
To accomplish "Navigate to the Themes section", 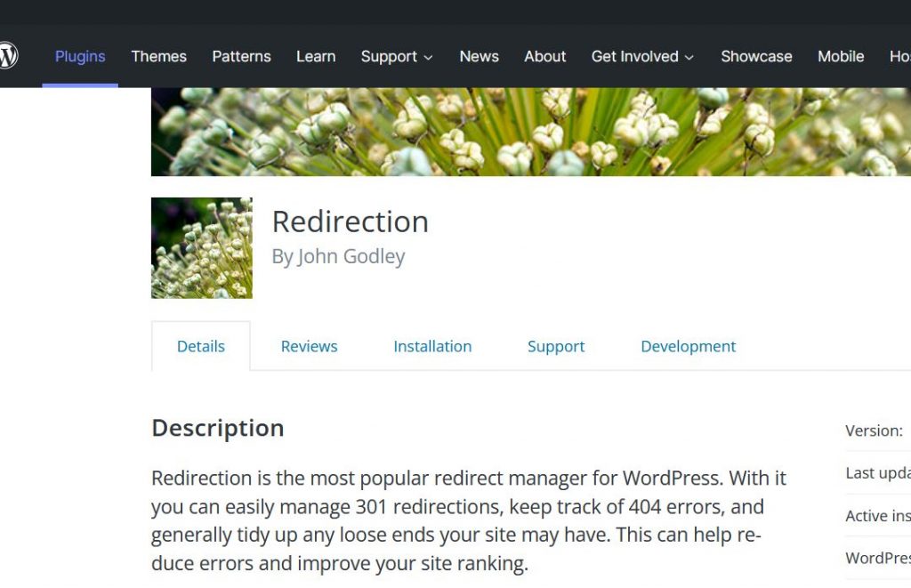I will (158, 56).
